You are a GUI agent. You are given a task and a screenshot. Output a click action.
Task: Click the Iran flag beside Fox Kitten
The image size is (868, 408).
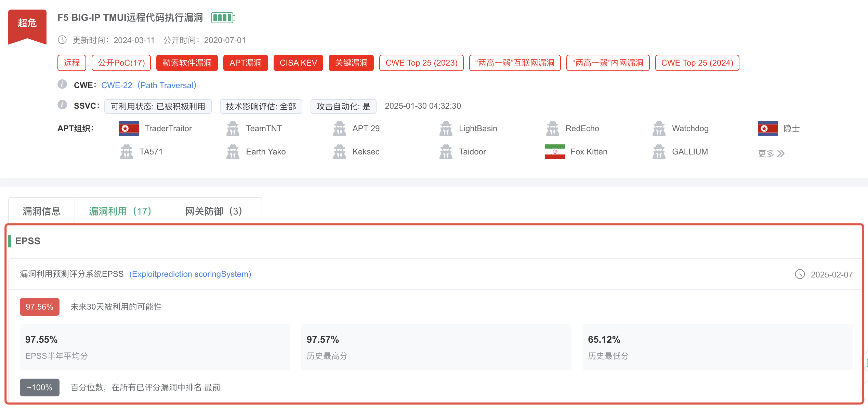click(x=555, y=152)
